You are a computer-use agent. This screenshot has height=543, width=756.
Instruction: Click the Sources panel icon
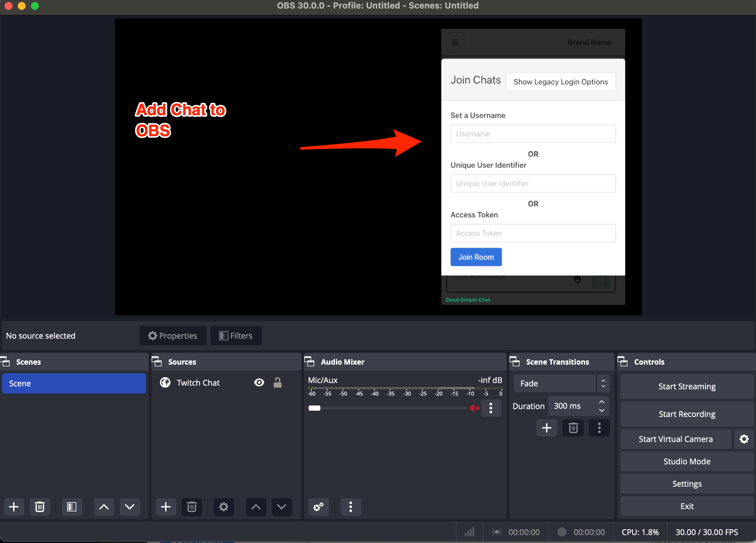click(159, 362)
